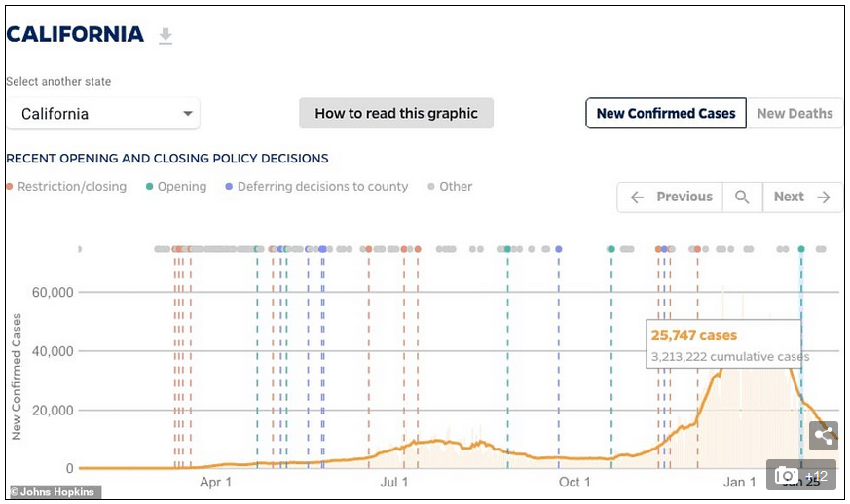Click the 25,747 cases tooltip value
The image size is (850, 504).
[694, 335]
